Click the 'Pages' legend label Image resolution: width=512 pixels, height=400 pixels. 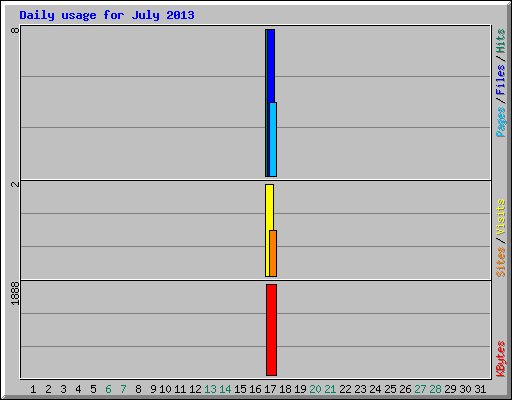coord(501,122)
